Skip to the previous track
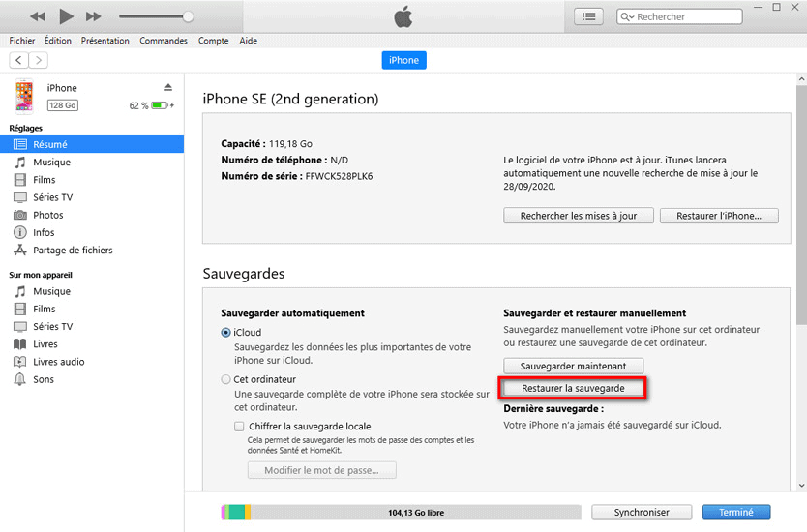Viewport: 807px width, 532px height. click(38, 16)
